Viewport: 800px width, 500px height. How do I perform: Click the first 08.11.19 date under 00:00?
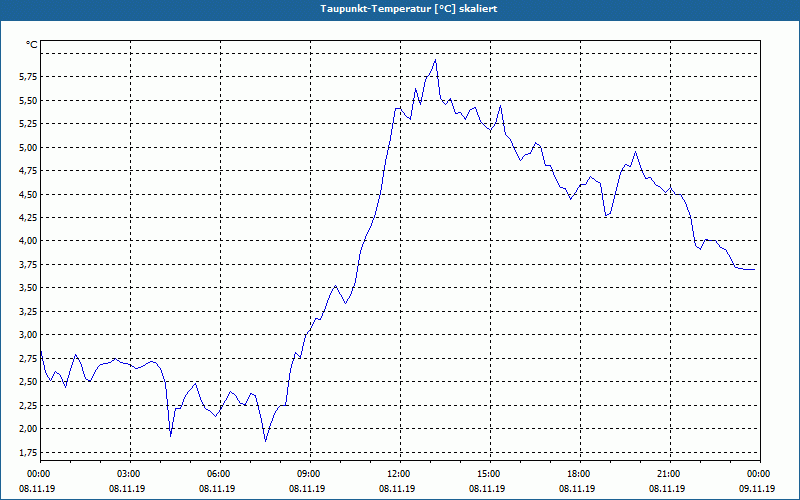(37, 488)
